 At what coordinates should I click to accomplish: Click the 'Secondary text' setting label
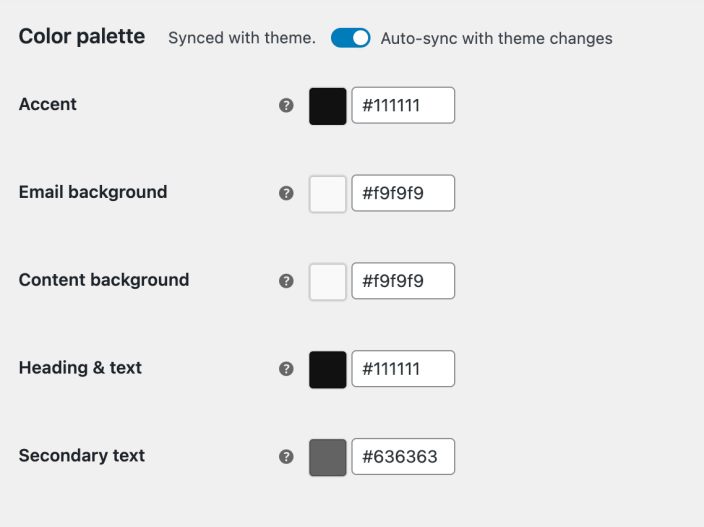(82, 456)
